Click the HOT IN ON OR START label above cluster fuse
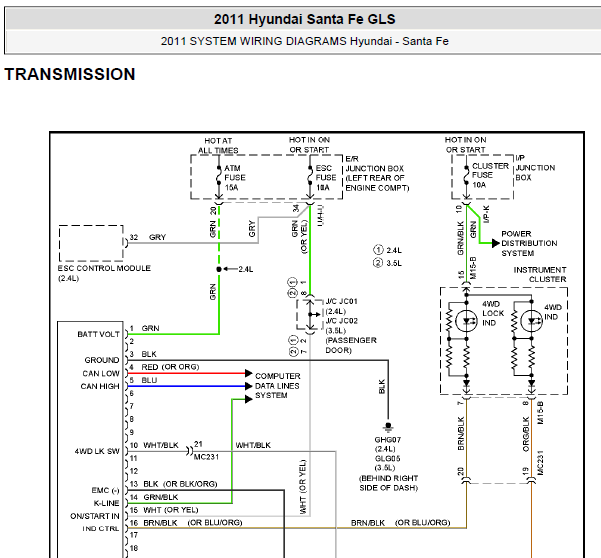Image resolution: width=601 pixels, height=558 pixels. (x=465, y=145)
